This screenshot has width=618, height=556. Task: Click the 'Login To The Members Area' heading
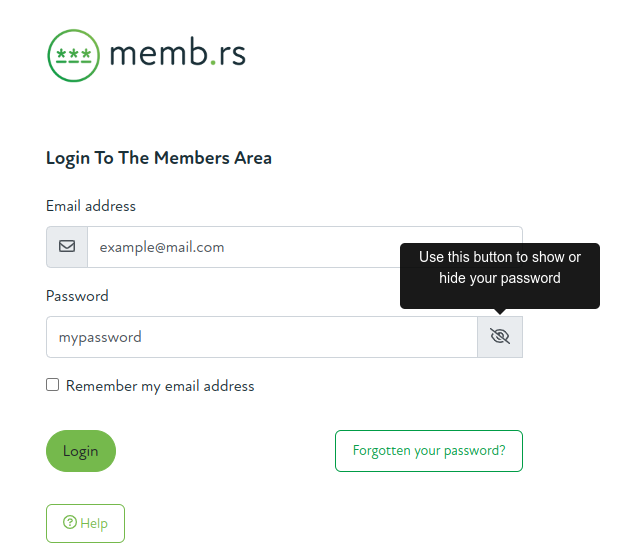pos(159,158)
